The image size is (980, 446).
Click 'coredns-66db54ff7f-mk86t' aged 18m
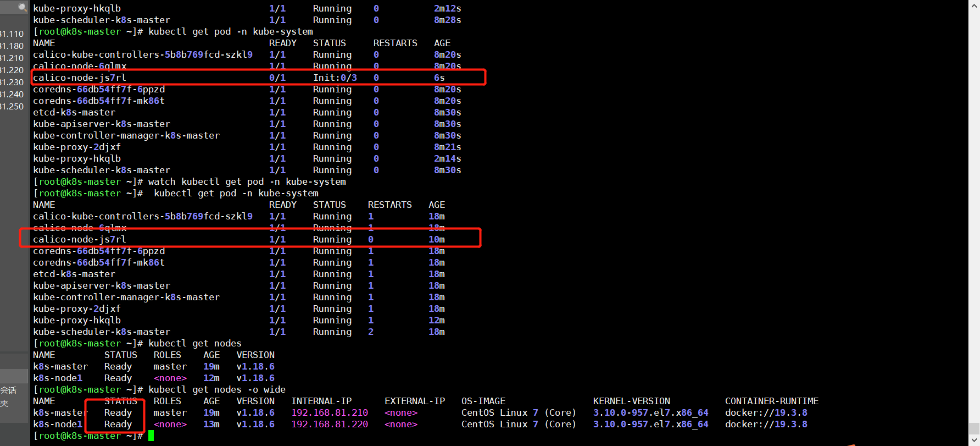99,262
